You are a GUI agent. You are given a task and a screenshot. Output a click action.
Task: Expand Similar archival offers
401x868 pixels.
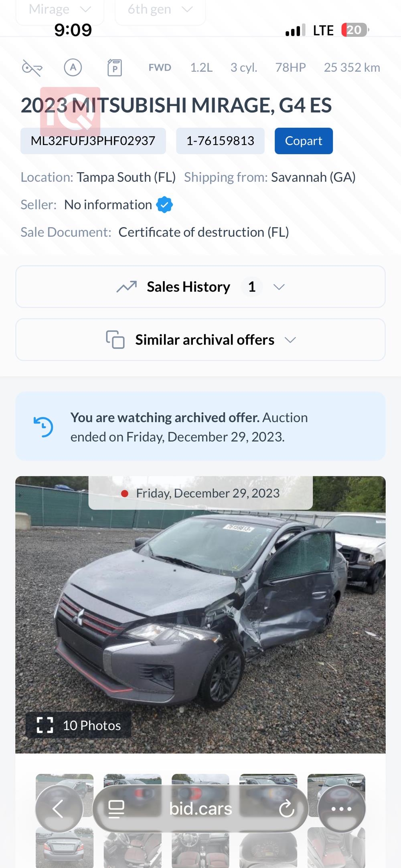pos(200,340)
